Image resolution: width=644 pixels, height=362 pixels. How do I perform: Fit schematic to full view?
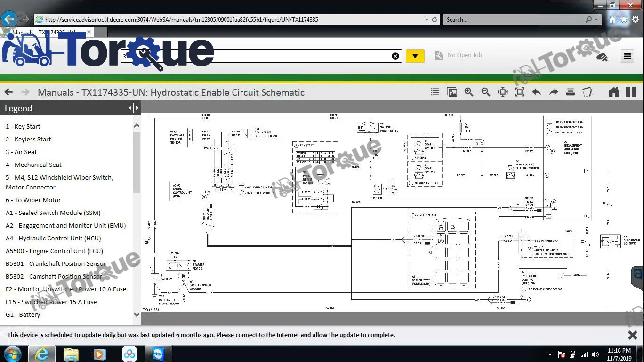(520, 92)
